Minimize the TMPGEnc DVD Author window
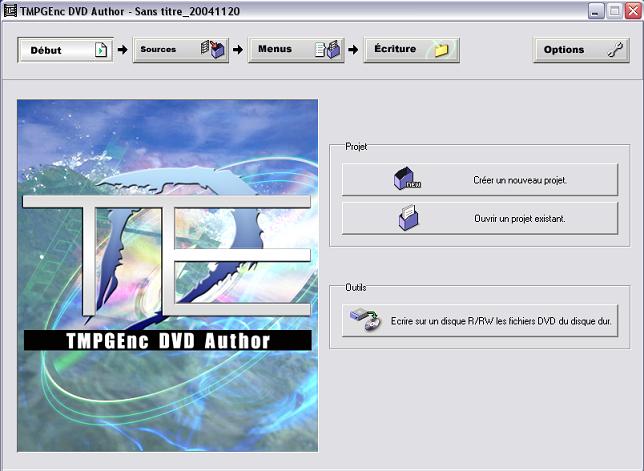The width and height of the screenshot is (644, 471). coord(596,11)
